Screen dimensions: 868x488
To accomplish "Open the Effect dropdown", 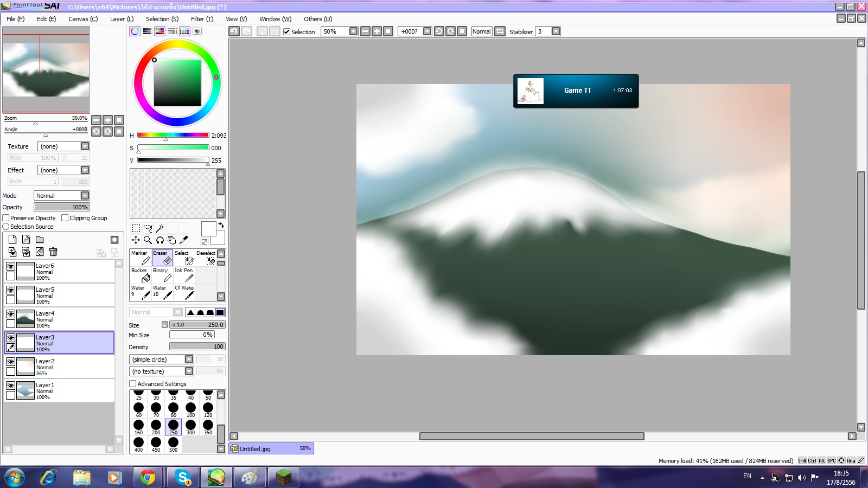I will [x=63, y=170].
